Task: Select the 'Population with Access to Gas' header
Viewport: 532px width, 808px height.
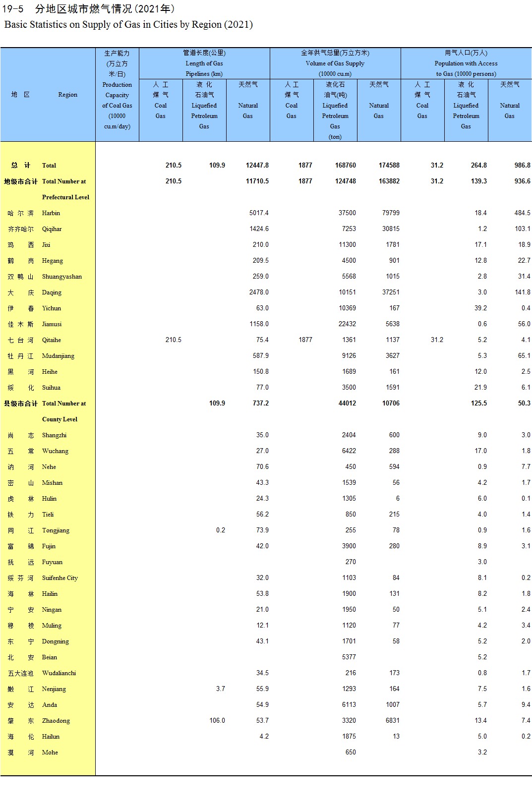Action: pyautogui.click(x=466, y=63)
